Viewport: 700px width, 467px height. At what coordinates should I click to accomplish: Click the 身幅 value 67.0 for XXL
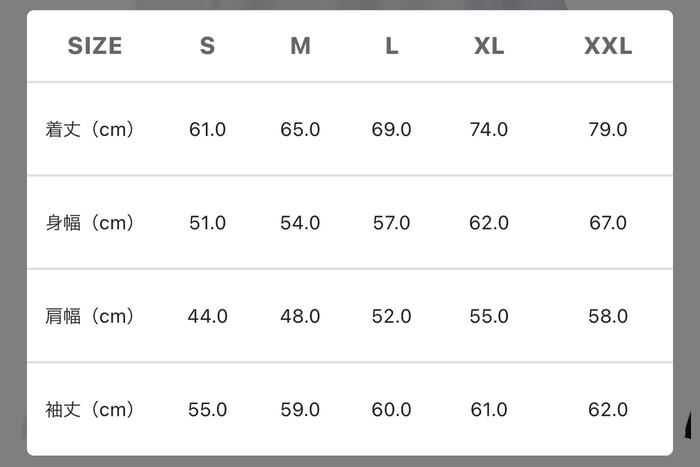coord(608,223)
